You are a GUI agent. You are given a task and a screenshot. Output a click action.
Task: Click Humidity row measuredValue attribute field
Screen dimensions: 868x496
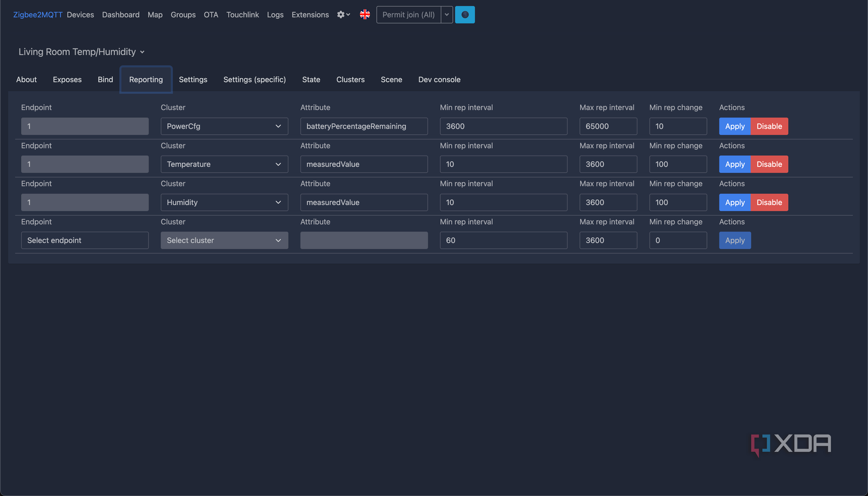tap(364, 202)
